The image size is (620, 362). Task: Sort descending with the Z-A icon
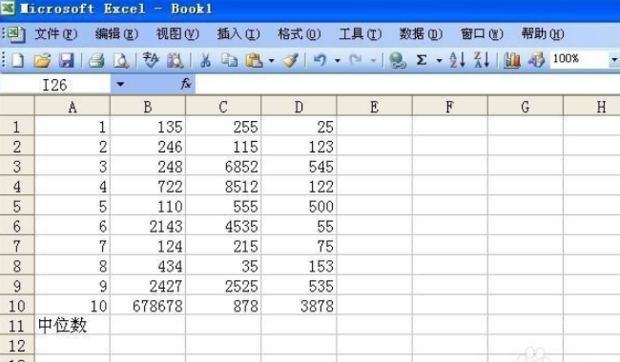482,60
